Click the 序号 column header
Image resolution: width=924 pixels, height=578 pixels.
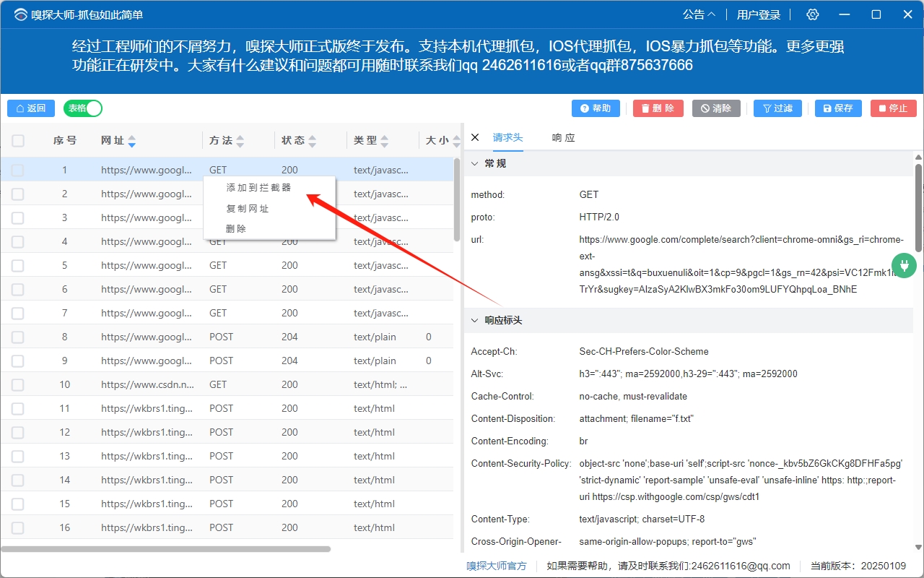click(65, 141)
